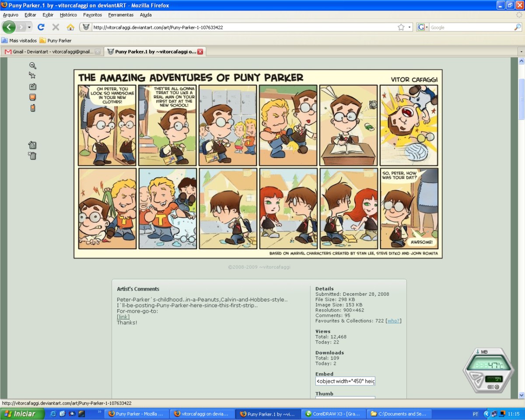Expand the quick launch overflow chevron

click(x=99, y=412)
